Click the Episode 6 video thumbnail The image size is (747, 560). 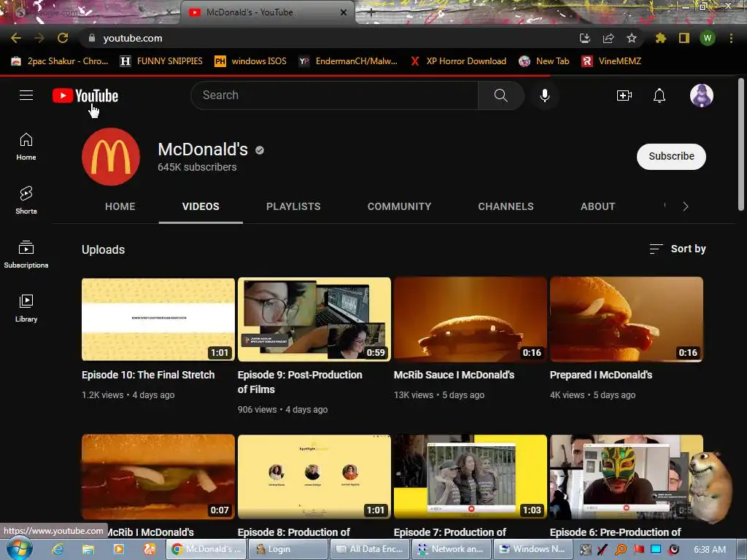click(x=619, y=477)
